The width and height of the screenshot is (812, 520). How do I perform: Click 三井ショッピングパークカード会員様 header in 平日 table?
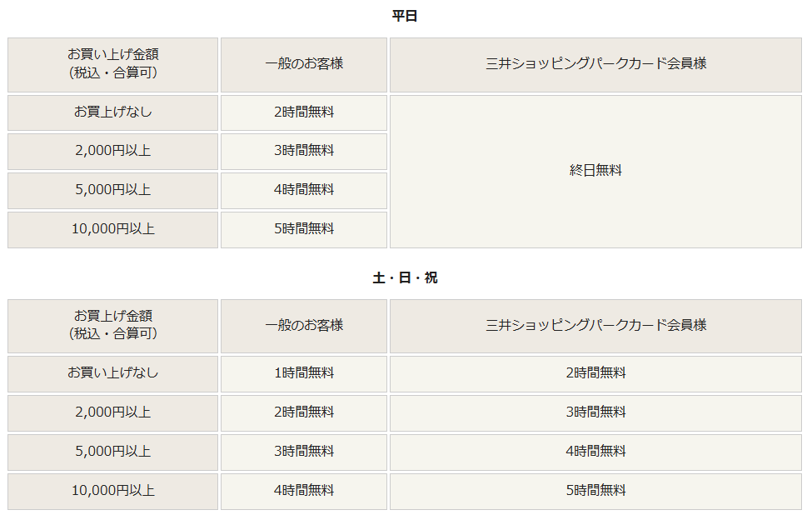point(596,63)
